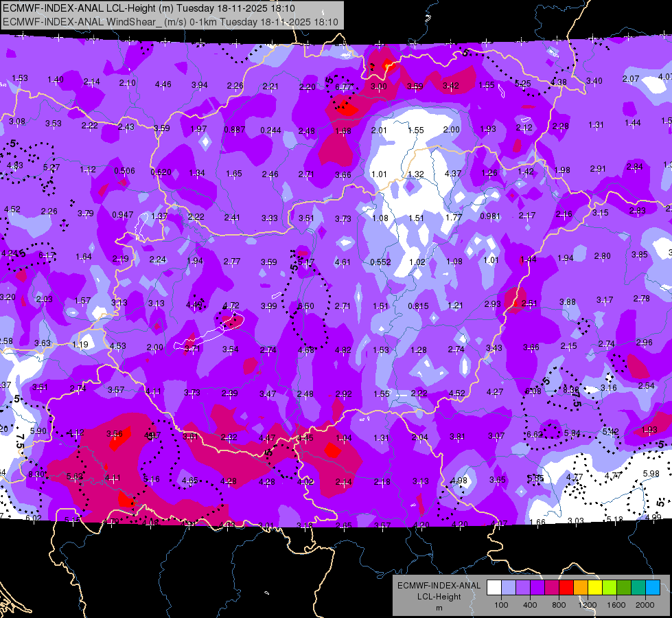Click the yellow legend swatch
The image size is (672, 618).
click(x=595, y=588)
